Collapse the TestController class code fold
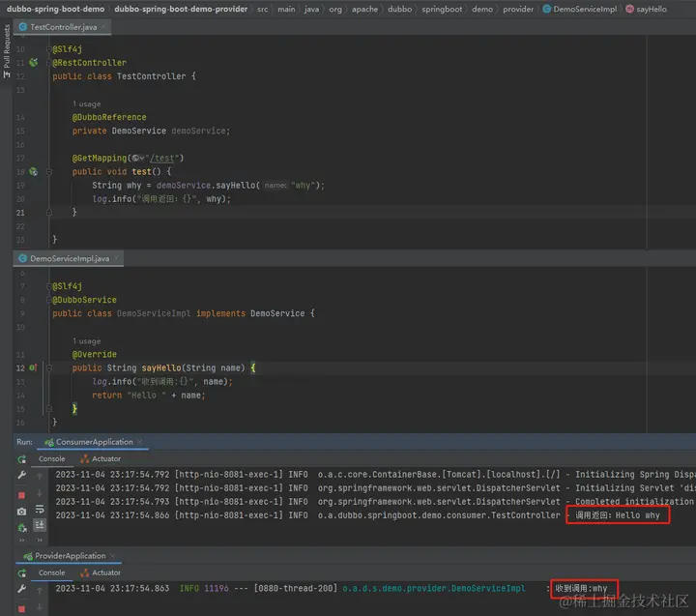 click(49, 63)
